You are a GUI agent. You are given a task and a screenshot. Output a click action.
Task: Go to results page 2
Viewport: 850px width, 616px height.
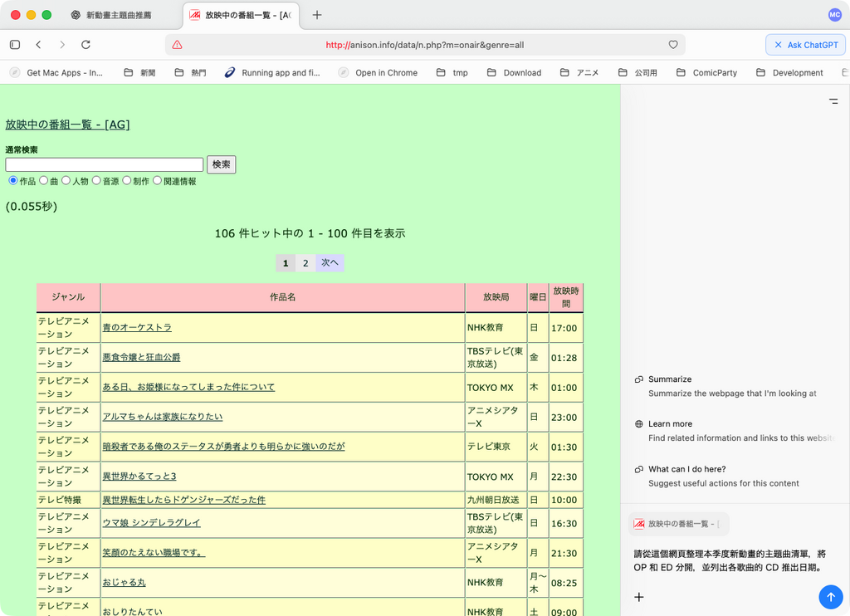(x=305, y=263)
